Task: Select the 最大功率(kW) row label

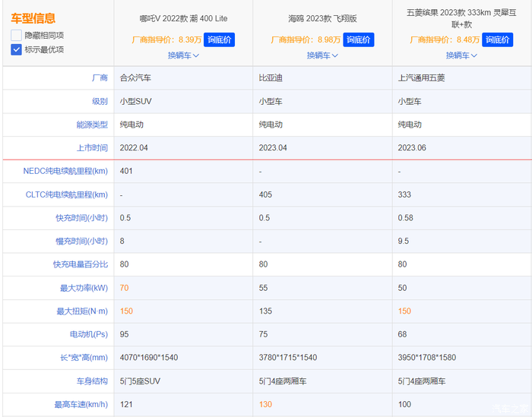Action: 82,288
